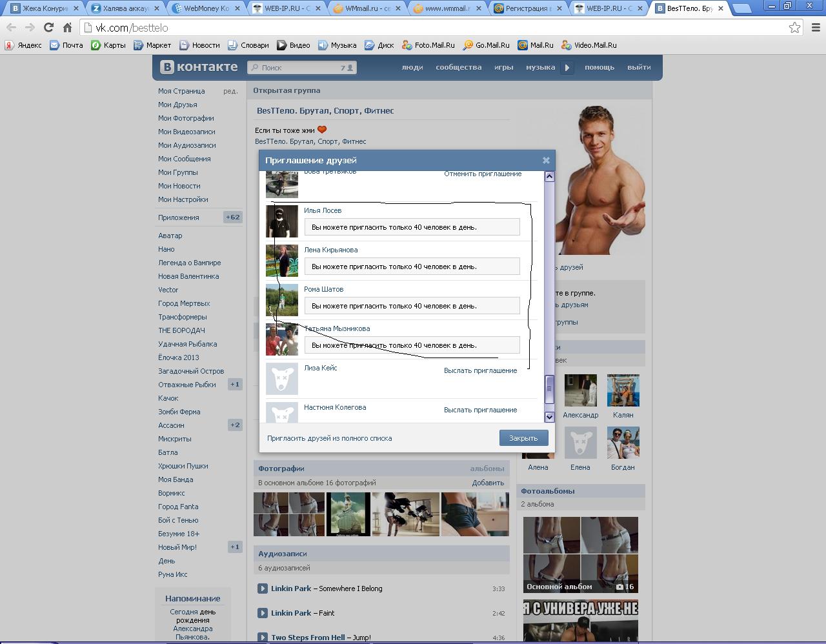Open the Карты bookmark

[x=108, y=45]
